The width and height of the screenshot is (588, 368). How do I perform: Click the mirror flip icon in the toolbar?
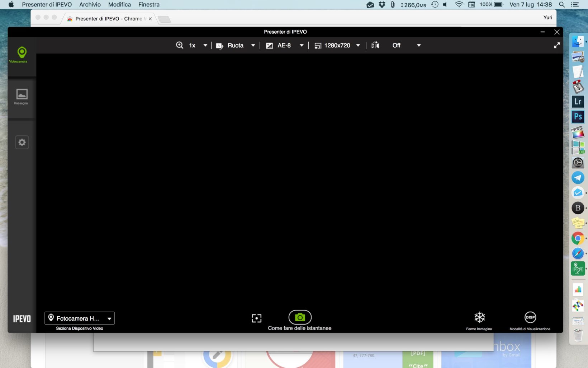tap(375, 45)
